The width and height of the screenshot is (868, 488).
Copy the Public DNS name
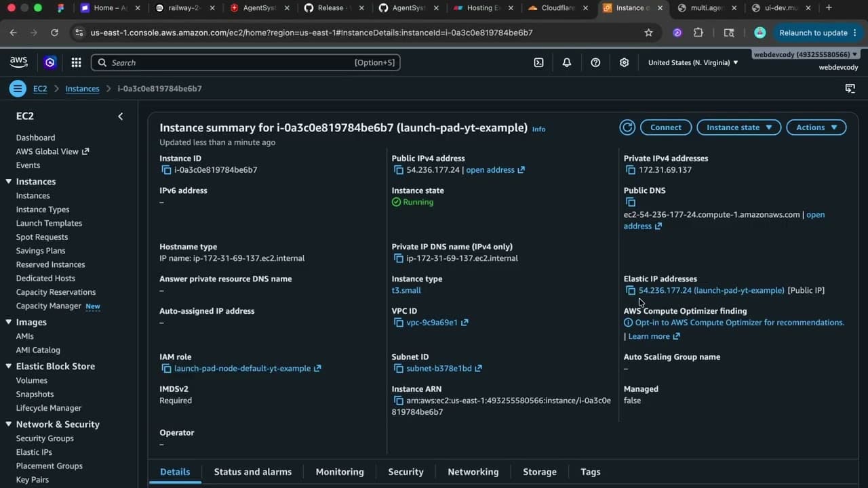(630, 202)
